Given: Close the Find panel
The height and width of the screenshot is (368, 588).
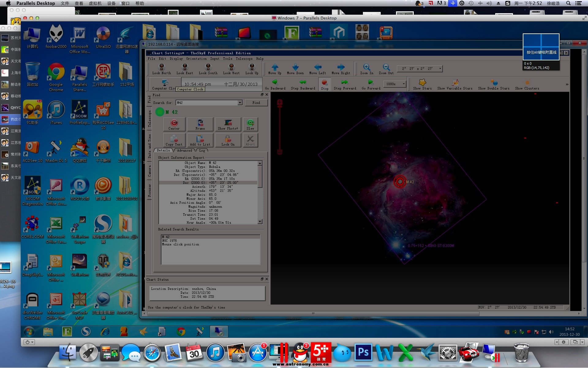Looking at the screenshot, I should pos(266,95).
